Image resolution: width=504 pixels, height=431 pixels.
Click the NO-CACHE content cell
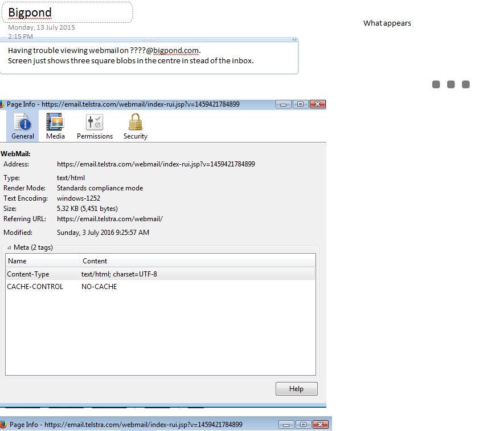[x=99, y=286]
